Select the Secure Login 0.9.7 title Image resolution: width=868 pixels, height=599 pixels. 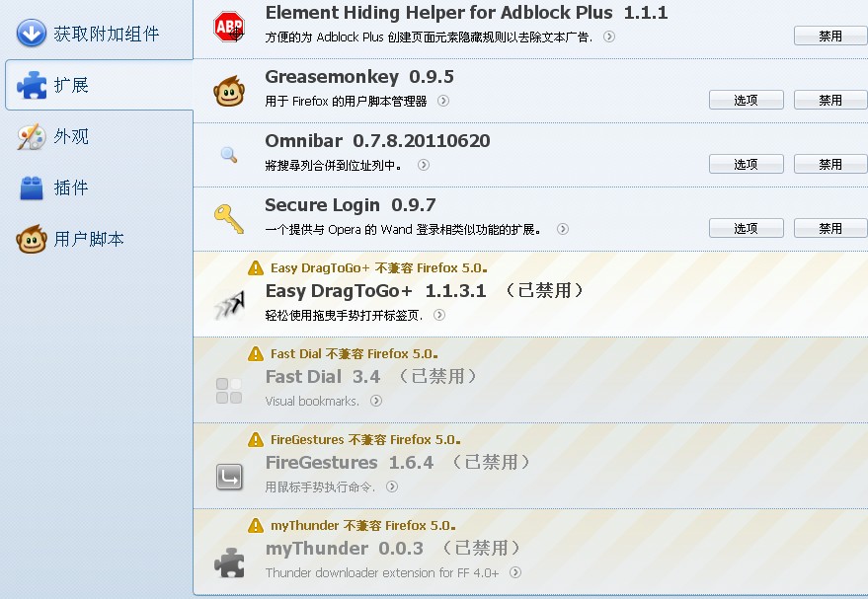(351, 205)
